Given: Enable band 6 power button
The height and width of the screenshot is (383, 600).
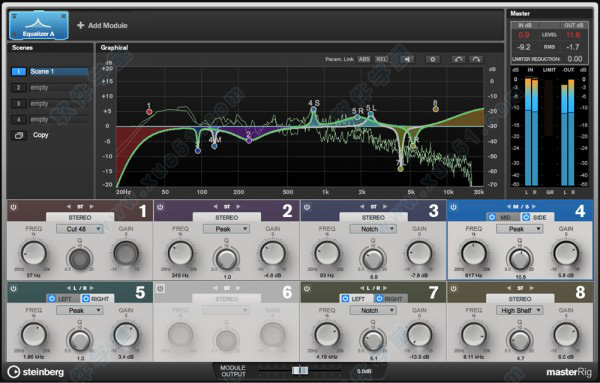Looking at the screenshot, I should coord(160,288).
